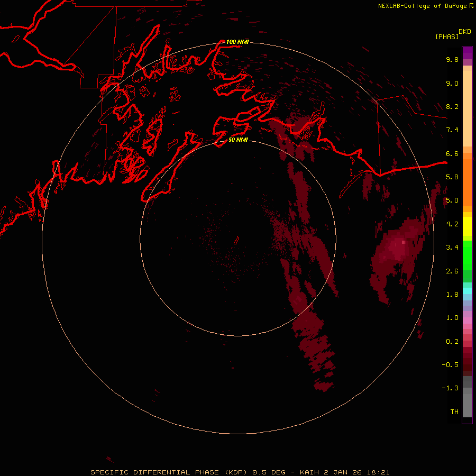Screen dimensions: 476x476
Task: Click the 0.2 value on the color scale
Action: pyautogui.click(x=452, y=342)
